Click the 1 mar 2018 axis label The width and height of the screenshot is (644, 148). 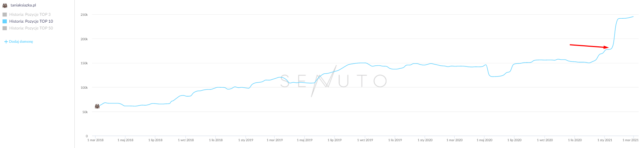[96, 140]
